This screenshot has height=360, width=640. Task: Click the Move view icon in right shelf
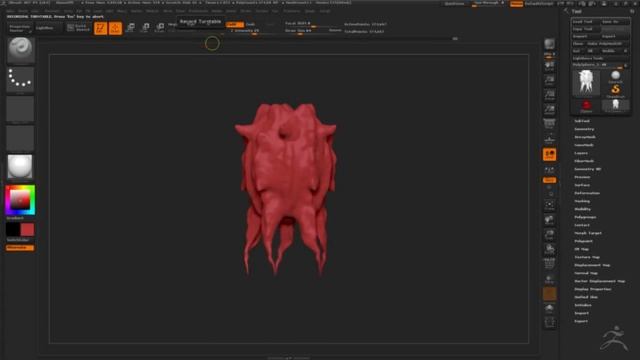549,220
